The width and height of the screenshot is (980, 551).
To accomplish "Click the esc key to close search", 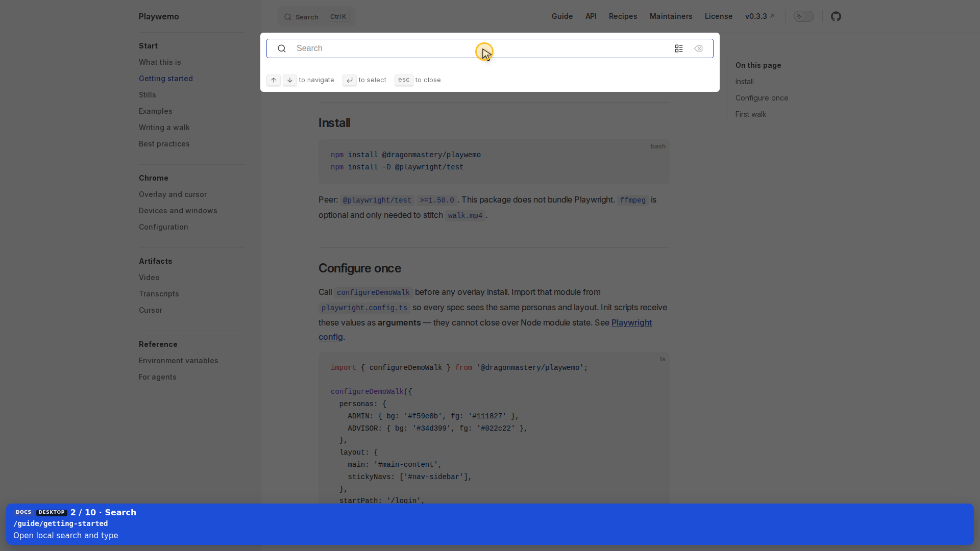I will (404, 80).
